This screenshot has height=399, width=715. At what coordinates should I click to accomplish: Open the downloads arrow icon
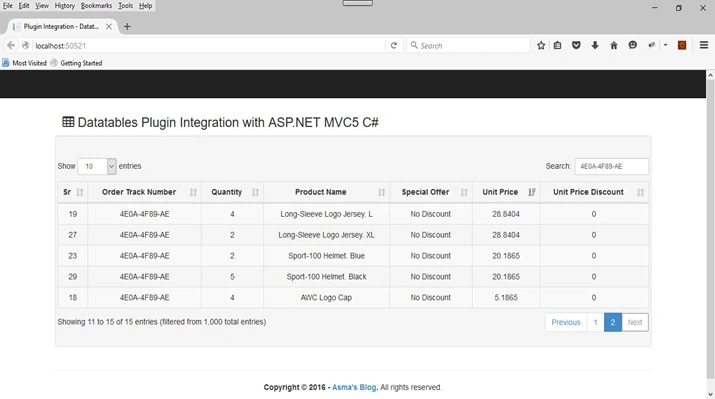click(x=595, y=45)
